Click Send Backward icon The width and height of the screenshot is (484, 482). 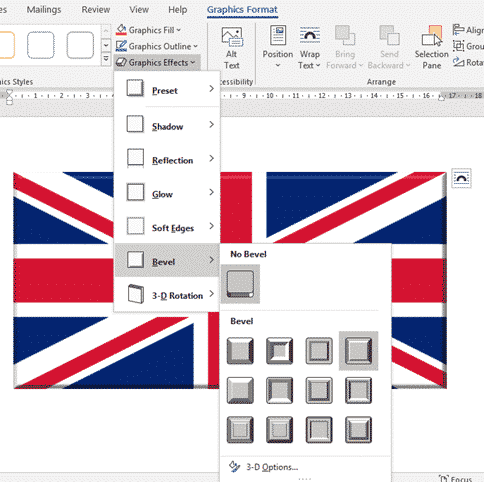(389, 35)
